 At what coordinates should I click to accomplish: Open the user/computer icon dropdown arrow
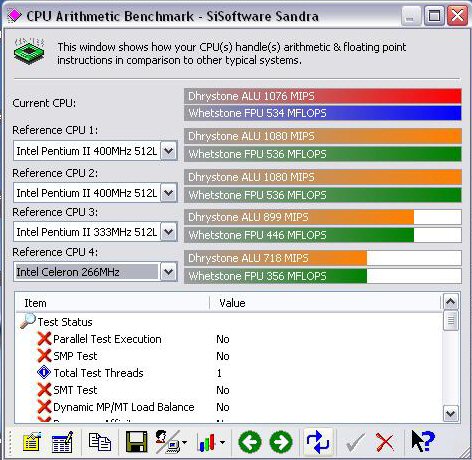(184, 443)
